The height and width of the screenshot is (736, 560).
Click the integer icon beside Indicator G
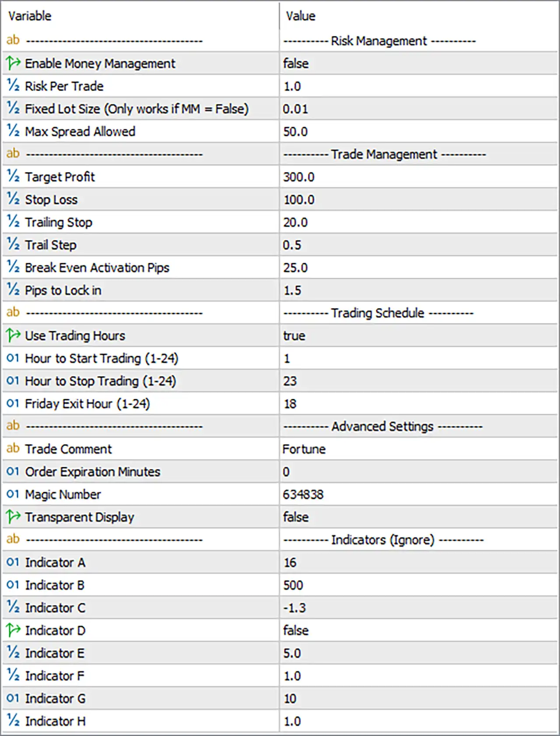[x=13, y=698]
